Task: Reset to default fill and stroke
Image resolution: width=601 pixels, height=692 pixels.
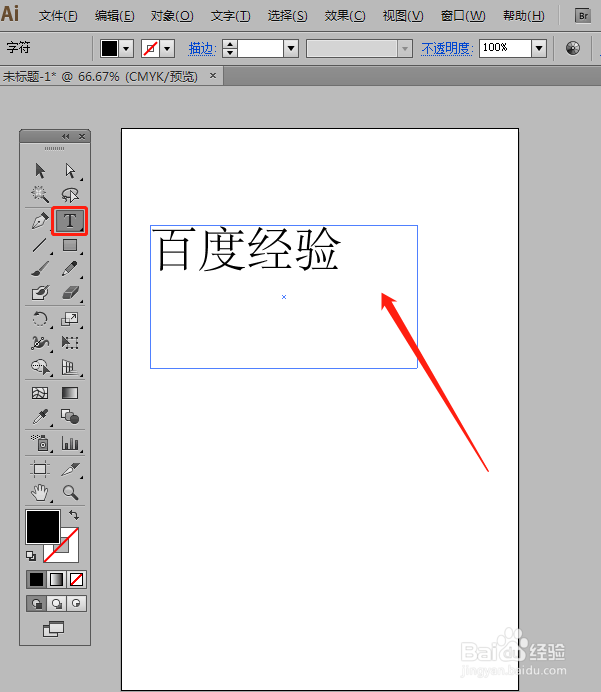Action: point(31,556)
